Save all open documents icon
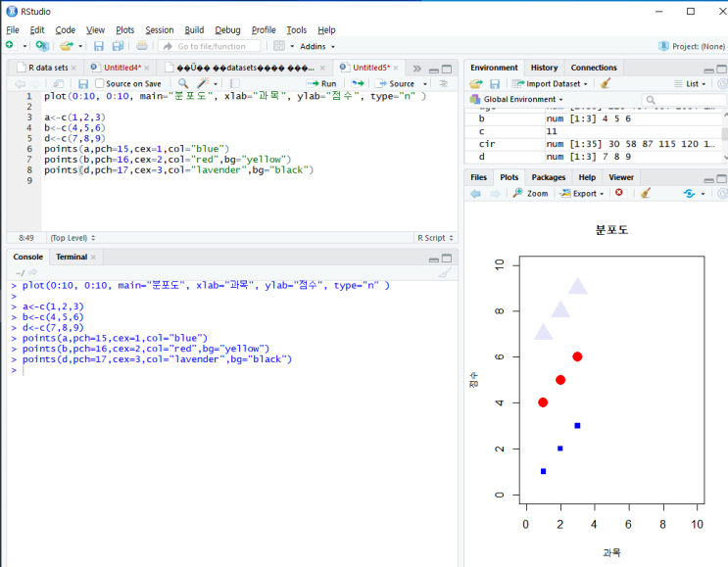 118,46
